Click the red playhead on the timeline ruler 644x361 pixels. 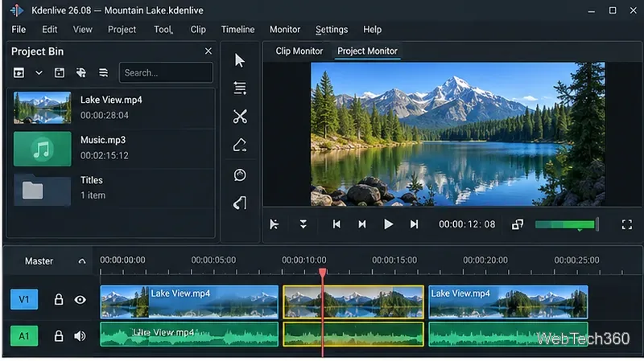pos(323,273)
